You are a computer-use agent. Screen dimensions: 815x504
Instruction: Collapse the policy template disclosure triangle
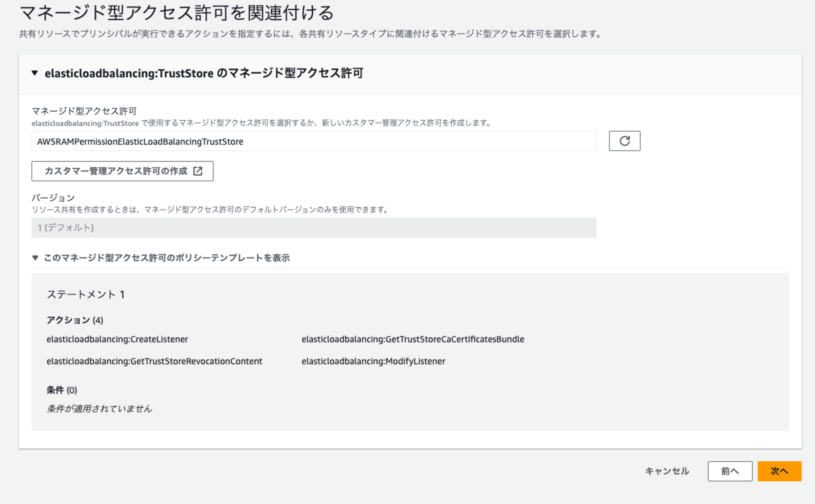point(35,258)
